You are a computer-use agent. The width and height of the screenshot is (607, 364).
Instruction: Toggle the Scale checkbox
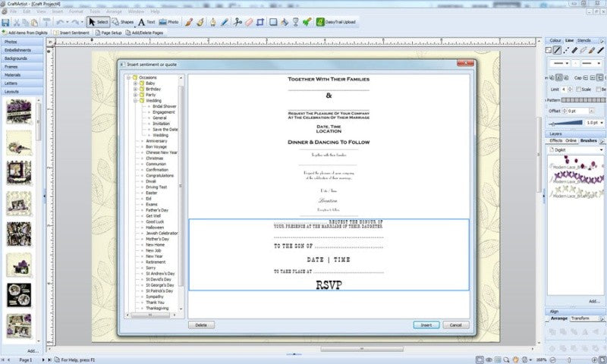pos(578,89)
